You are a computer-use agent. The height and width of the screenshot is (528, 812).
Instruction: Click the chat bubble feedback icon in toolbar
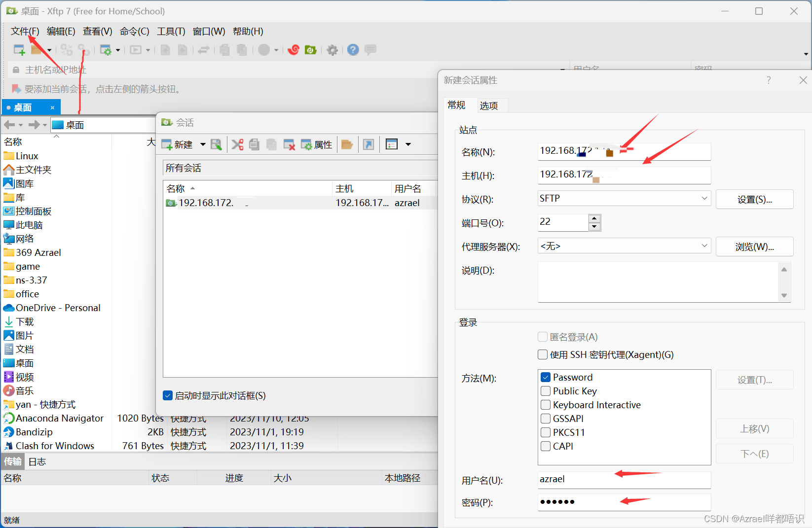370,50
